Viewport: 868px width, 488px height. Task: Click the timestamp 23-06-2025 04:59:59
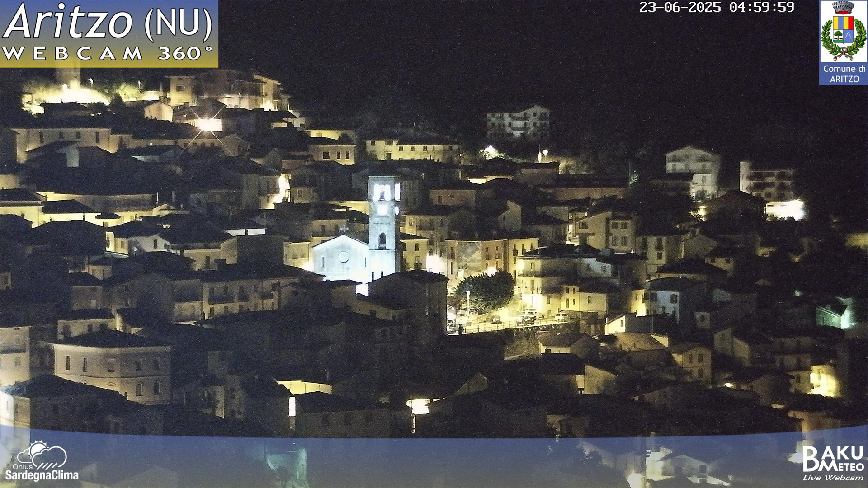717,8
